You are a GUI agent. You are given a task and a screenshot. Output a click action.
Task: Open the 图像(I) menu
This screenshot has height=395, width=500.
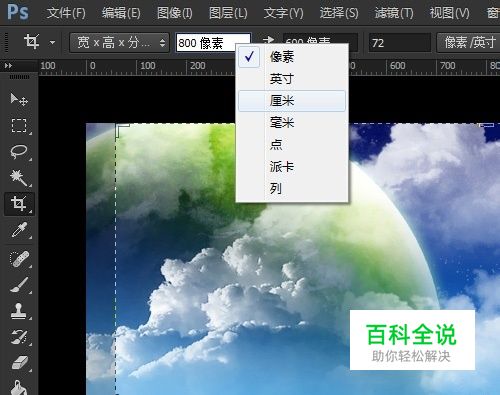pos(175,13)
